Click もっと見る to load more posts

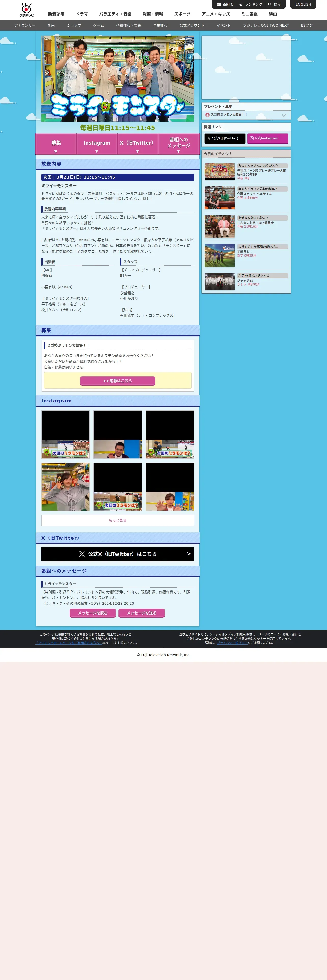point(118,521)
